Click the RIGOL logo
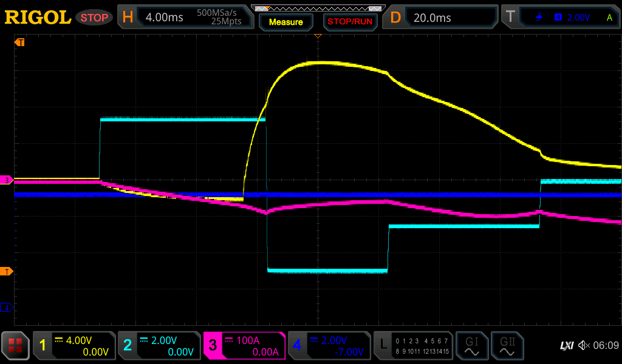Viewport: 622px width, 364px height. click(x=38, y=17)
